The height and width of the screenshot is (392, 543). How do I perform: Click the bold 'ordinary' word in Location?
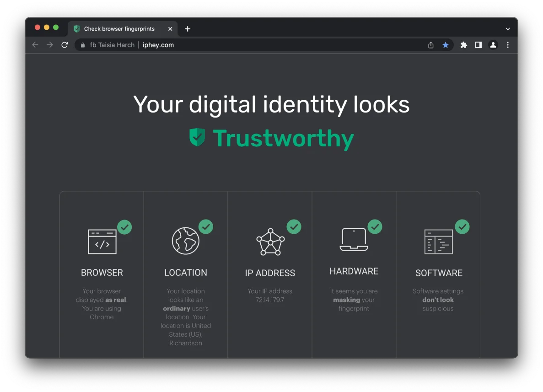point(177,309)
